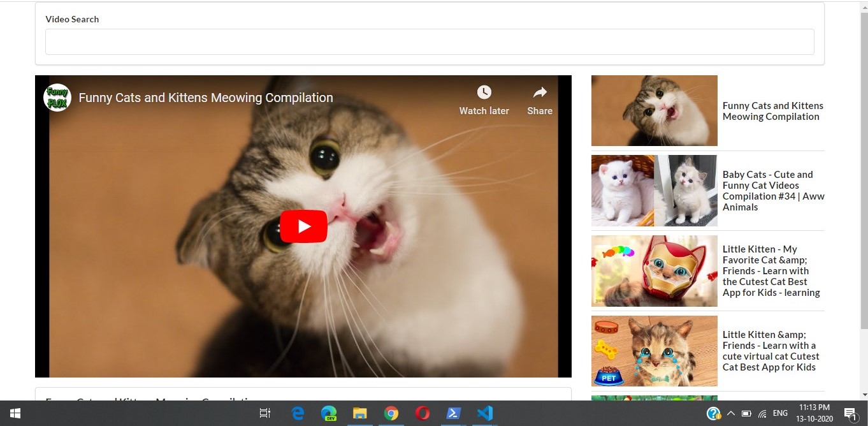Open the Edge Dev browser taskbar icon
Viewport: 868px width, 426px height.
point(329,413)
